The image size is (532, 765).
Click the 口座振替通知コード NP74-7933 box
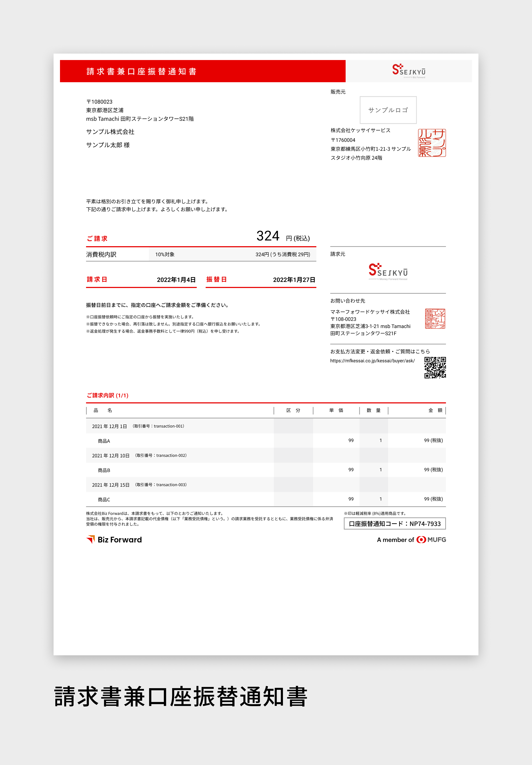pyautogui.click(x=395, y=523)
